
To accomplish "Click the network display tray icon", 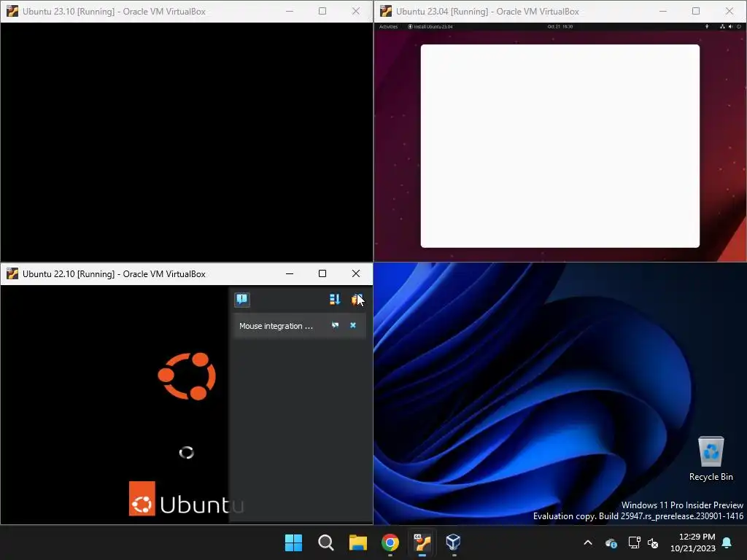I will click(x=634, y=542).
